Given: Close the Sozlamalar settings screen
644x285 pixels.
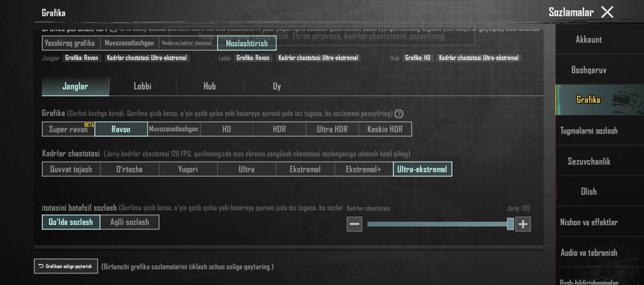Looking at the screenshot, I should (x=607, y=12).
